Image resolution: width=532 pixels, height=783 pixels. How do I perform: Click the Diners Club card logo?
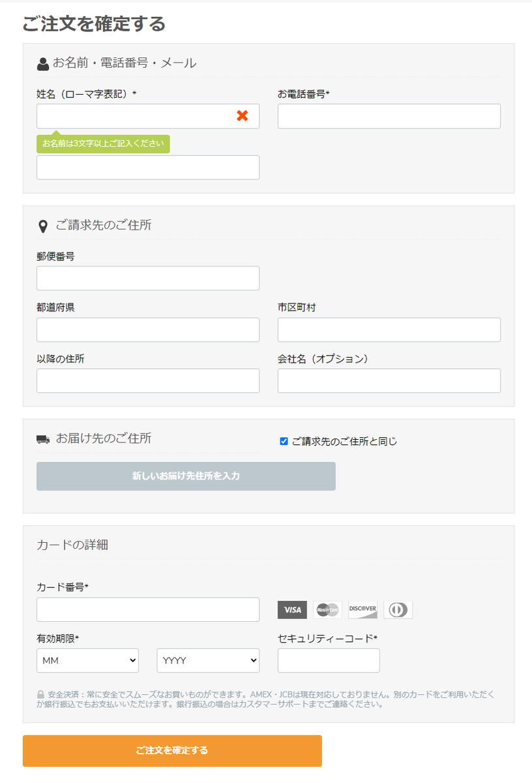click(398, 609)
